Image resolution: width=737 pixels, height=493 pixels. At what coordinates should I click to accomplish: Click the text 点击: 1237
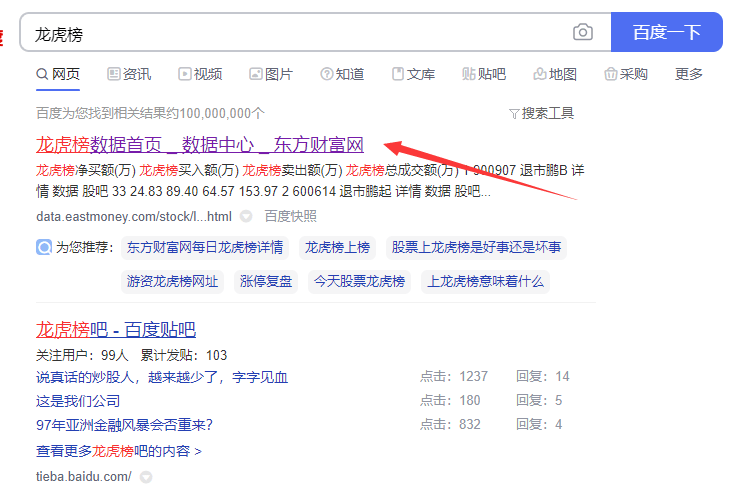point(454,376)
